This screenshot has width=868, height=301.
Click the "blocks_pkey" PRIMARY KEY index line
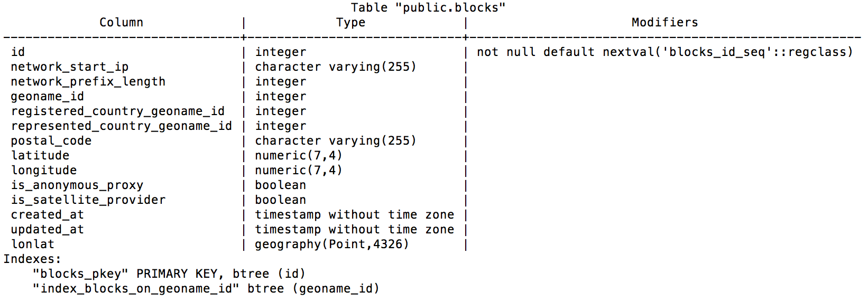point(169,274)
